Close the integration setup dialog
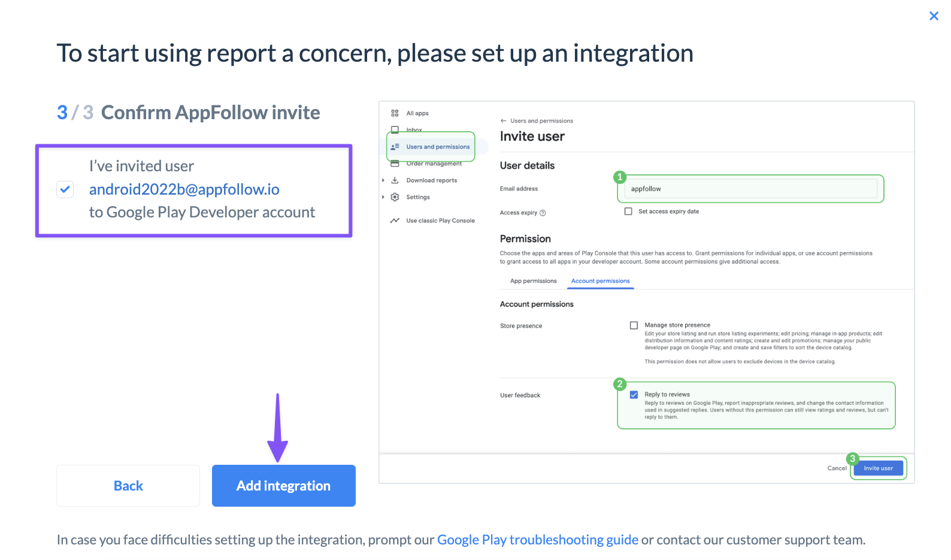The width and height of the screenshot is (951, 560). [934, 16]
